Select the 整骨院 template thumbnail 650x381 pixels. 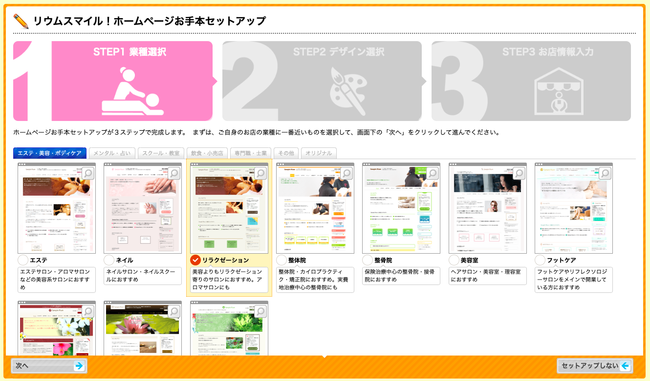401,208
